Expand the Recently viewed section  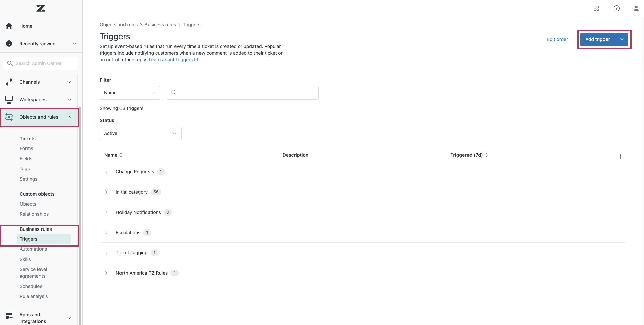click(x=74, y=44)
